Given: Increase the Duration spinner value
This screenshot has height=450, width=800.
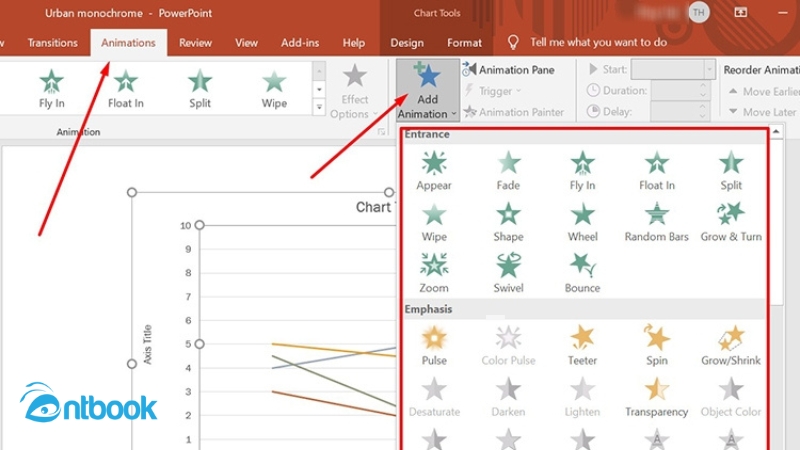Looking at the screenshot, I should pos(703,86).
